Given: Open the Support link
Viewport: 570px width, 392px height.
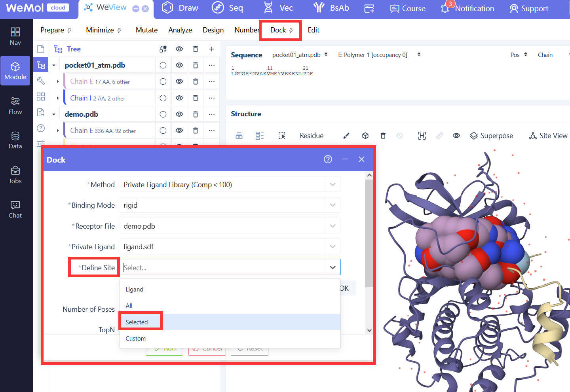Looking at the screenshot, I should coord(529,8).
